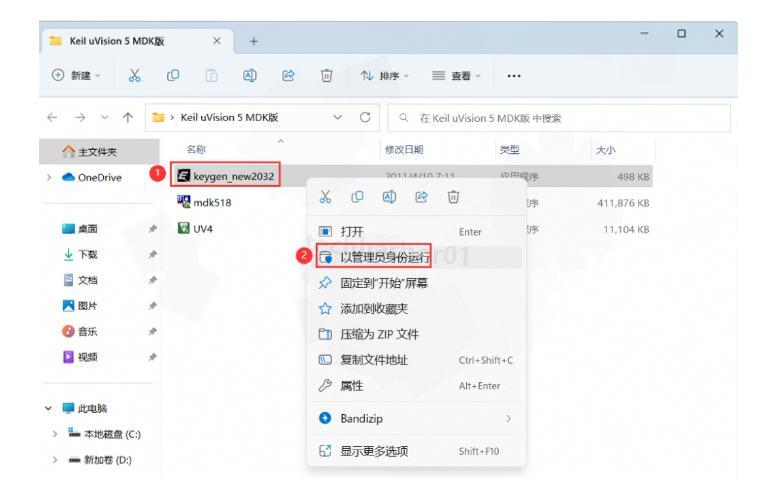
Task: Unpin 桌面 using its pin icon
Action: [x=152, y=229]
